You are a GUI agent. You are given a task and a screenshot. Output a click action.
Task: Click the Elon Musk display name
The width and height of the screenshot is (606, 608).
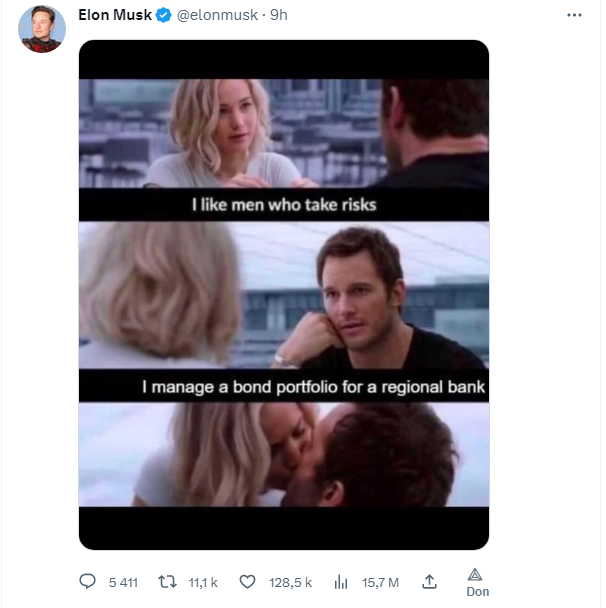coord(115,17)
